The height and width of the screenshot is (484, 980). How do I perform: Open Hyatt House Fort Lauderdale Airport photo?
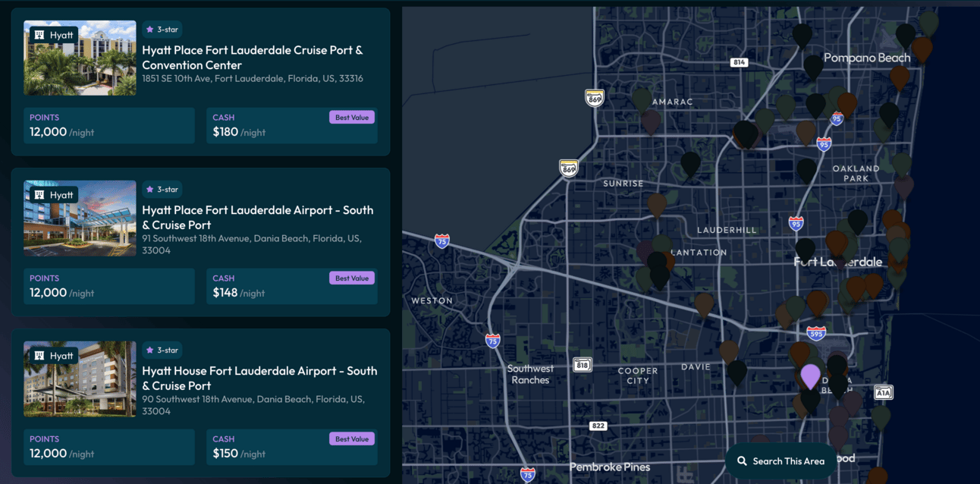(80, 379)
